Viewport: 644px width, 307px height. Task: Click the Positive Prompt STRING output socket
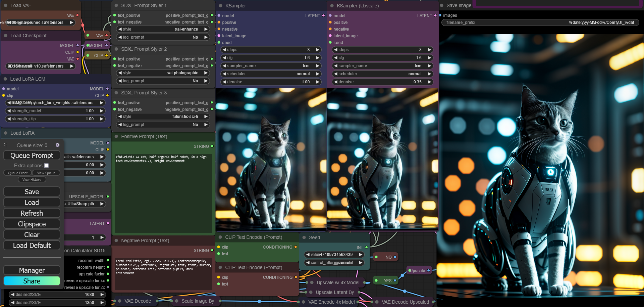click(x=212, y=146)
